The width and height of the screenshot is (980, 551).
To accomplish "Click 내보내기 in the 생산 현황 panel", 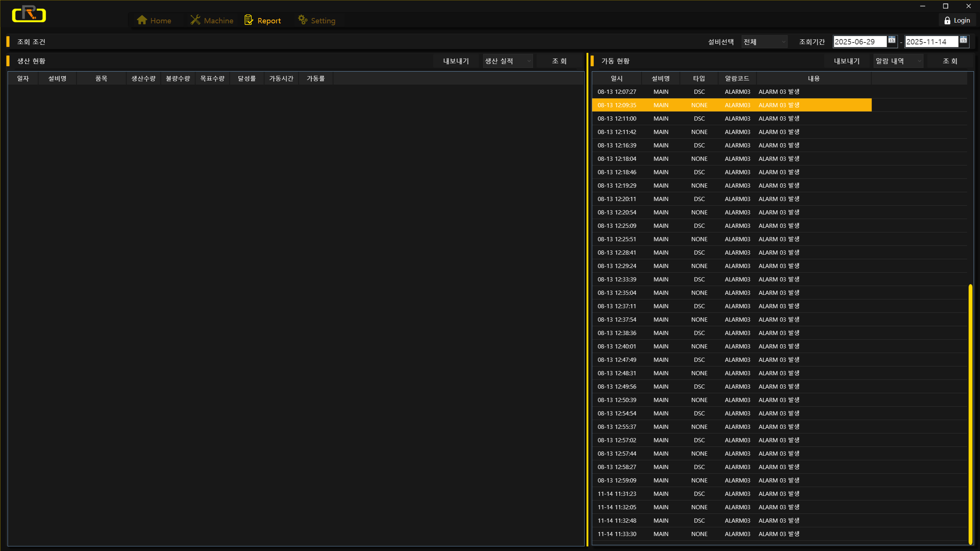I will coord(456,61).
